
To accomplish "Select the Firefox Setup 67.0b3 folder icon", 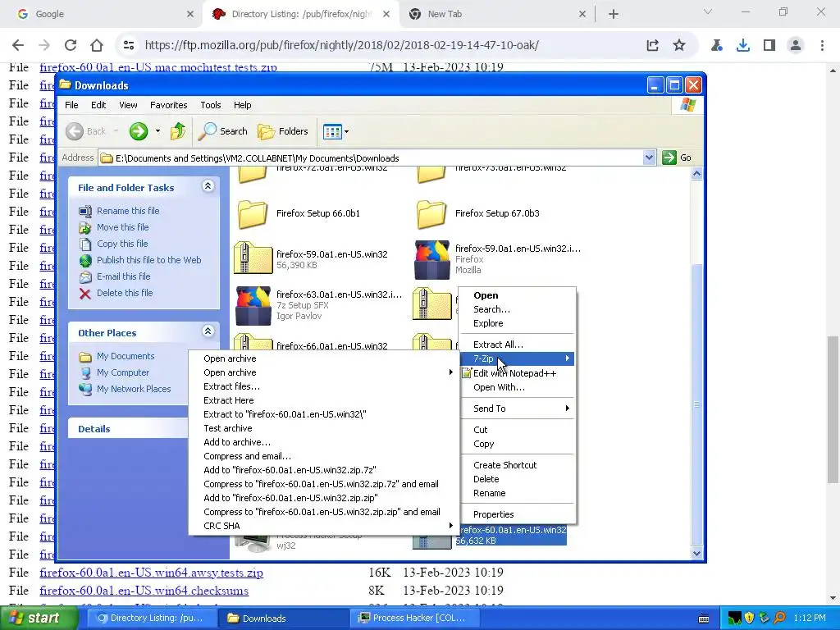I will [431, 214].
